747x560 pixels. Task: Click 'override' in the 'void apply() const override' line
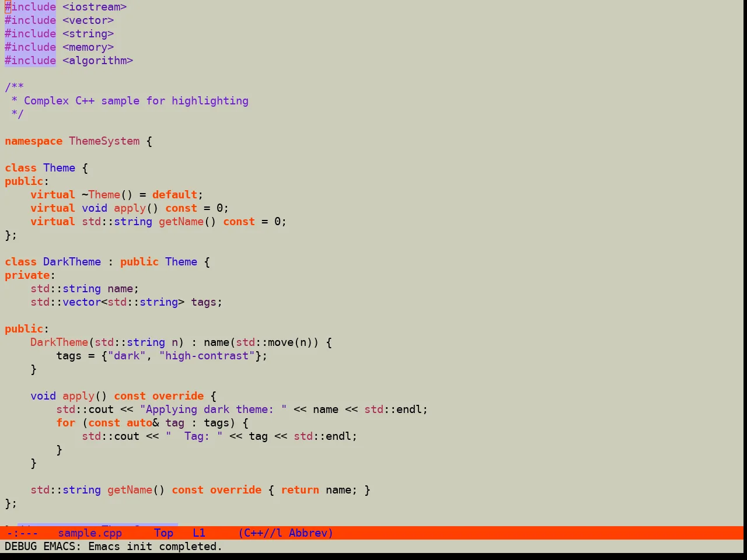(178, 396)
